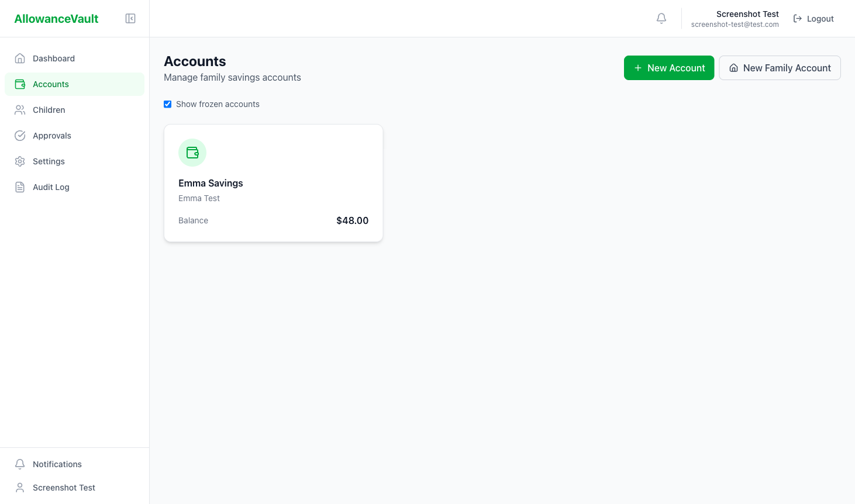Open the Dashboard home icon
Screen dimensions: 855x504
[20, 58]
